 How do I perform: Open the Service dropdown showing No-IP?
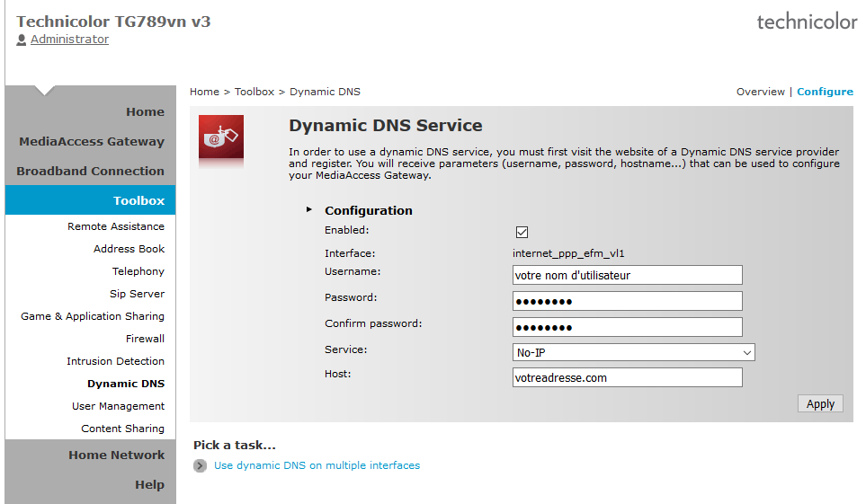pos(633,353)
